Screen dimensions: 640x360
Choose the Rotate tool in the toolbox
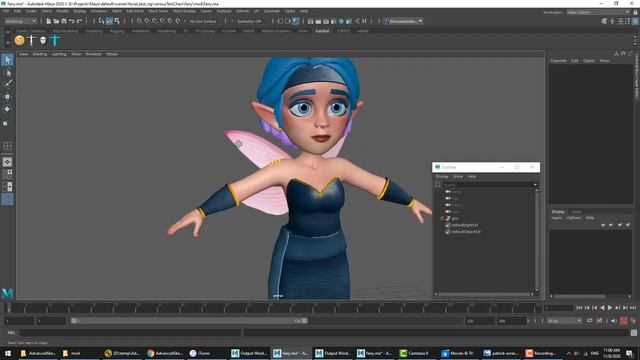tap(7, 109)
